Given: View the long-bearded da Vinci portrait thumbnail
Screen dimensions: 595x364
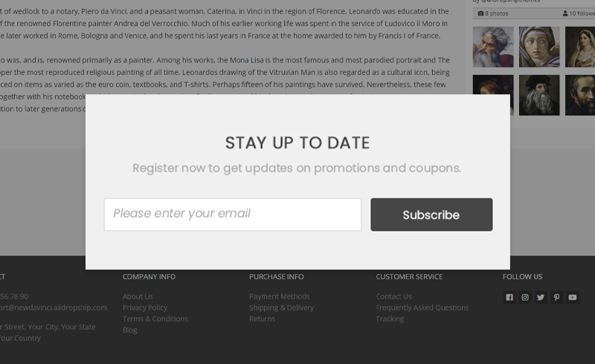Looking at the screenshot, I should 539,95.
